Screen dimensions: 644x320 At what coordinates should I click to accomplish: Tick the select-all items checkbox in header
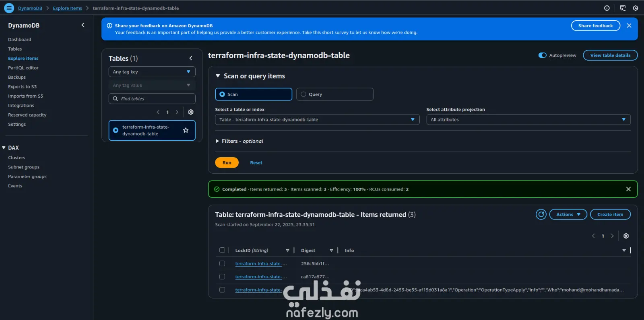222,250
